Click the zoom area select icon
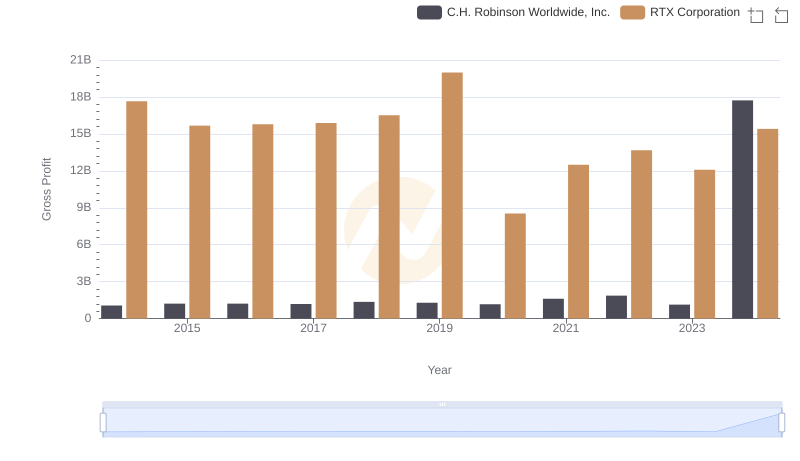The width and height of the screenshot is (800, 461). [x=756, y=15]
